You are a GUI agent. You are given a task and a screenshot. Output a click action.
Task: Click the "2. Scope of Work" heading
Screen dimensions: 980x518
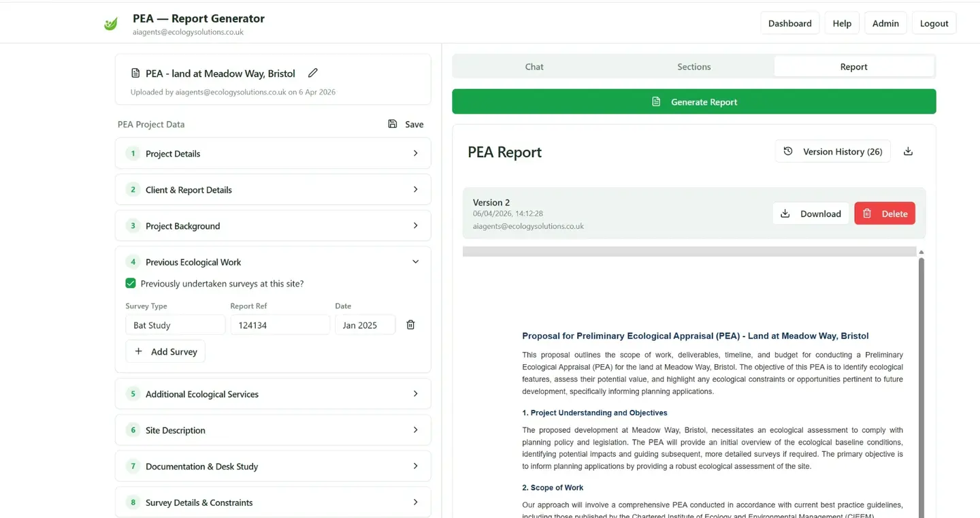coord(553,487)
